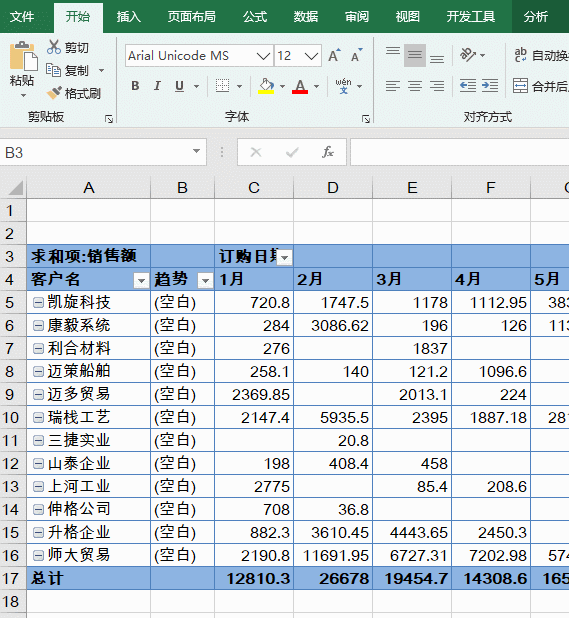Screen dimensions: 569x618
Task: Click the Decrease Font Size icon
Action: [x=357, y=56]
